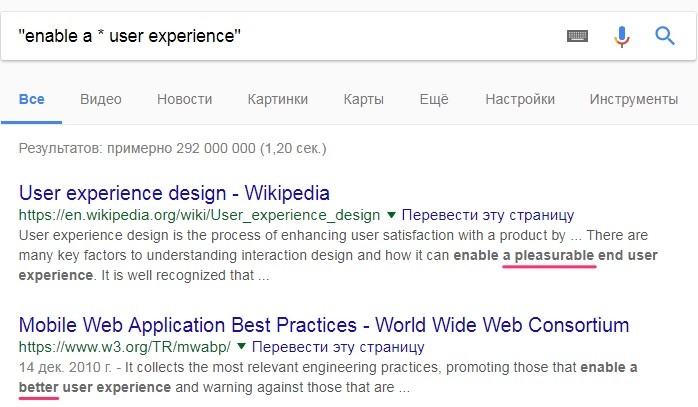Click the bold snippet 'better user experience'
The width and height of the screenshot is (698, 407).
(94, 387)
